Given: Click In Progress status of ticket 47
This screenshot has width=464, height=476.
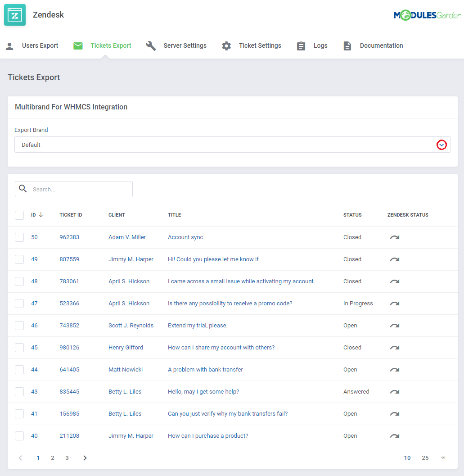Looking at the screenshot, I should [x=358, y=303].
